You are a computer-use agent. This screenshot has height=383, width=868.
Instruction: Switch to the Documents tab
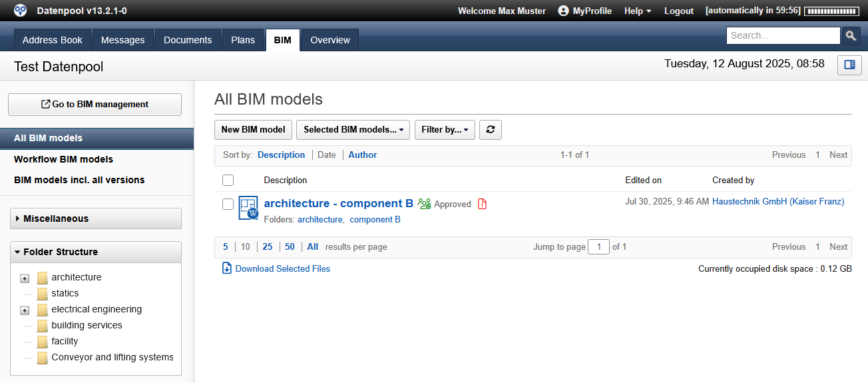click(x=188, y=40)
